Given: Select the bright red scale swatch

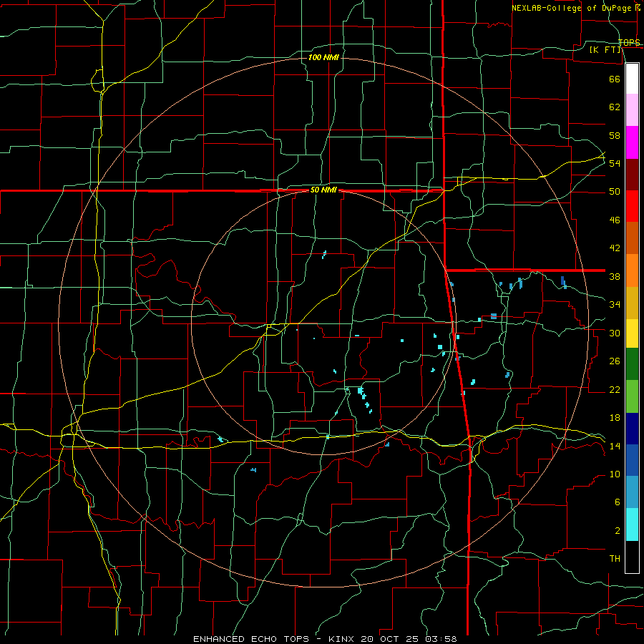Looking at the screenshot, I should point(632,206).
